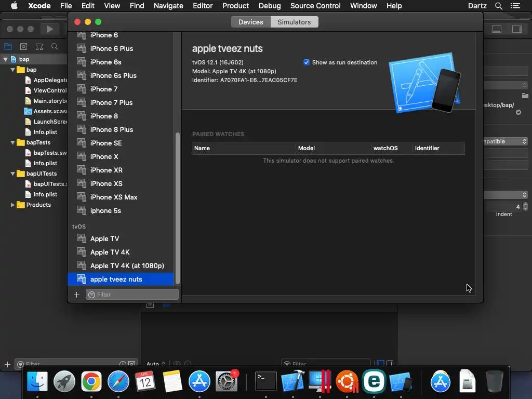
Task: Show the Find navigator magnifier icon
Action: (x=54, y=46)
